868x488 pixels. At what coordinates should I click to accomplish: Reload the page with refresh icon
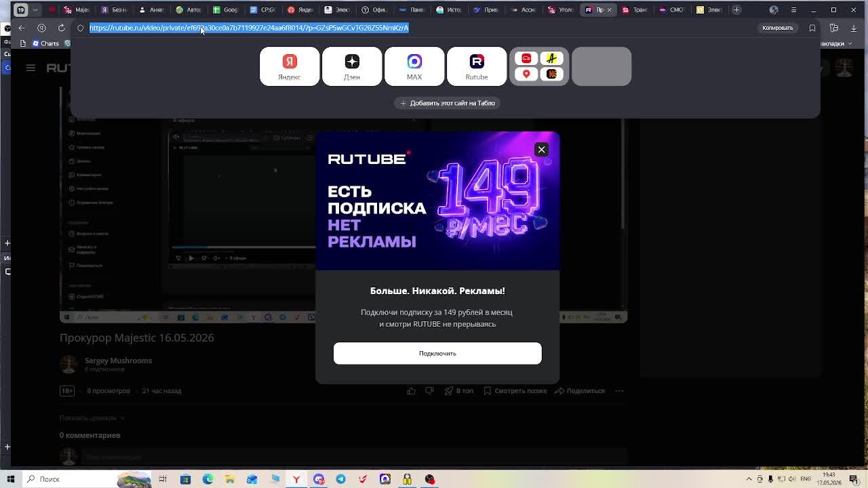tap(61, 28)
